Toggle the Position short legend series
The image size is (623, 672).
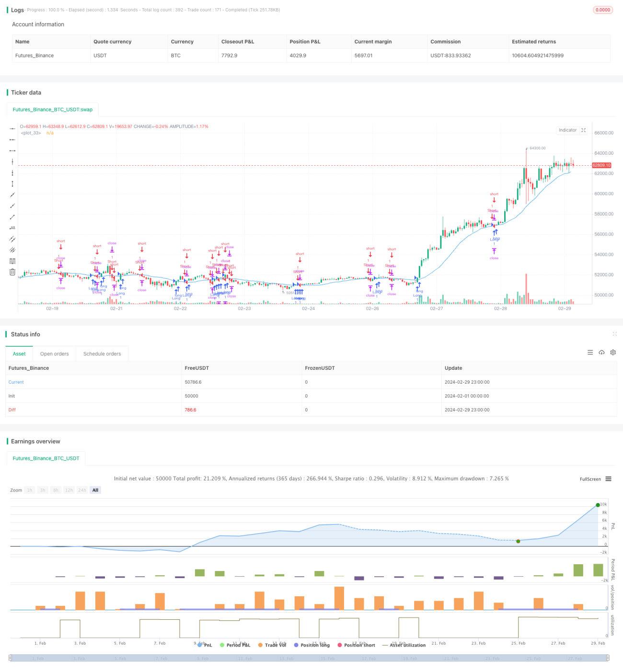(x=357, y=645)
